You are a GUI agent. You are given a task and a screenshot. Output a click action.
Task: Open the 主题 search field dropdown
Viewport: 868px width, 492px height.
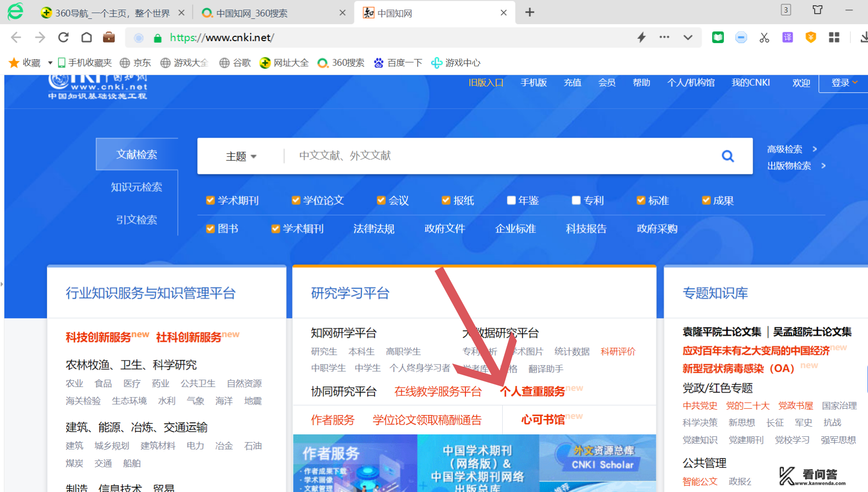[x=241, y=156]
